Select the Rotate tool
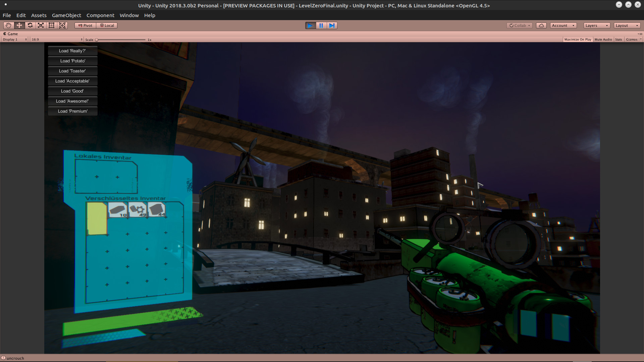 click(30, 25)
